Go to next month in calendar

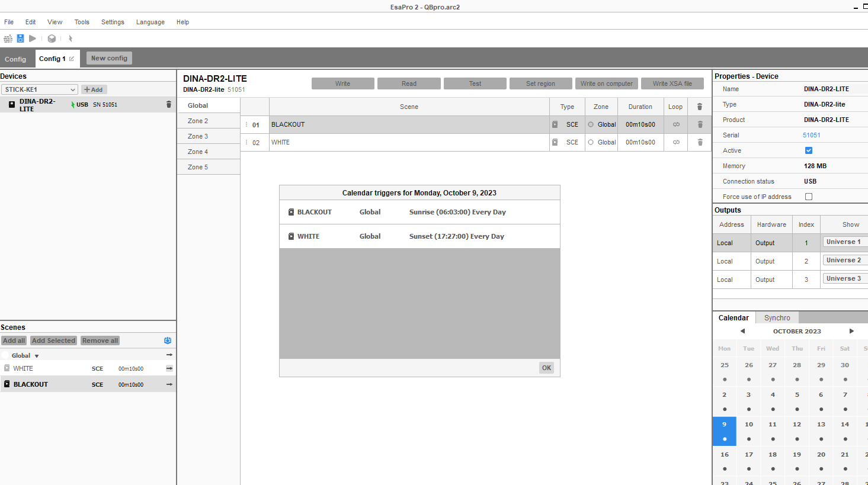(851, 331)
